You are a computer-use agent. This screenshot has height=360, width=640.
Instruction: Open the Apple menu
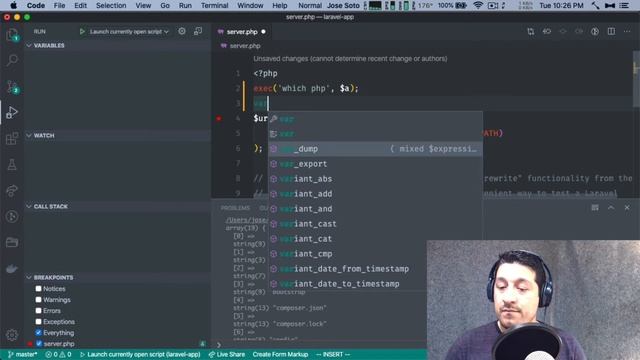click(13, 5)
